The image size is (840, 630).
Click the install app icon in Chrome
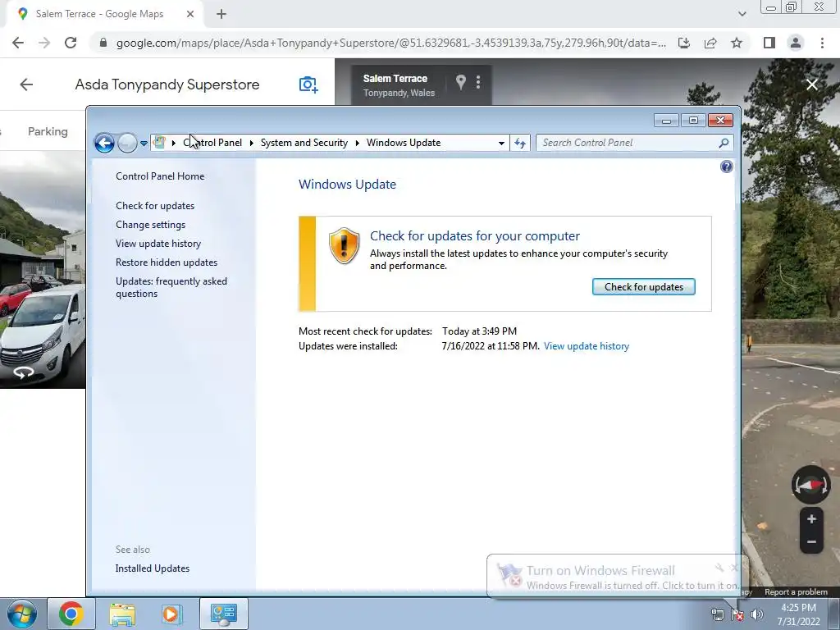tap(684, 43)
